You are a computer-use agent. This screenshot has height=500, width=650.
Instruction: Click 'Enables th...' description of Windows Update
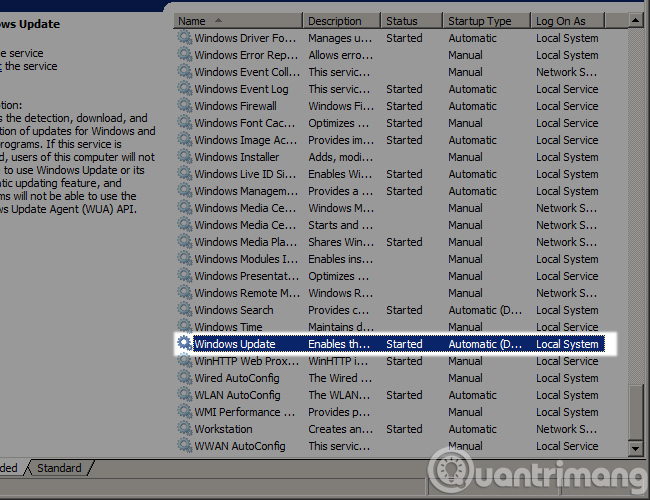click(x=339, y=344)
